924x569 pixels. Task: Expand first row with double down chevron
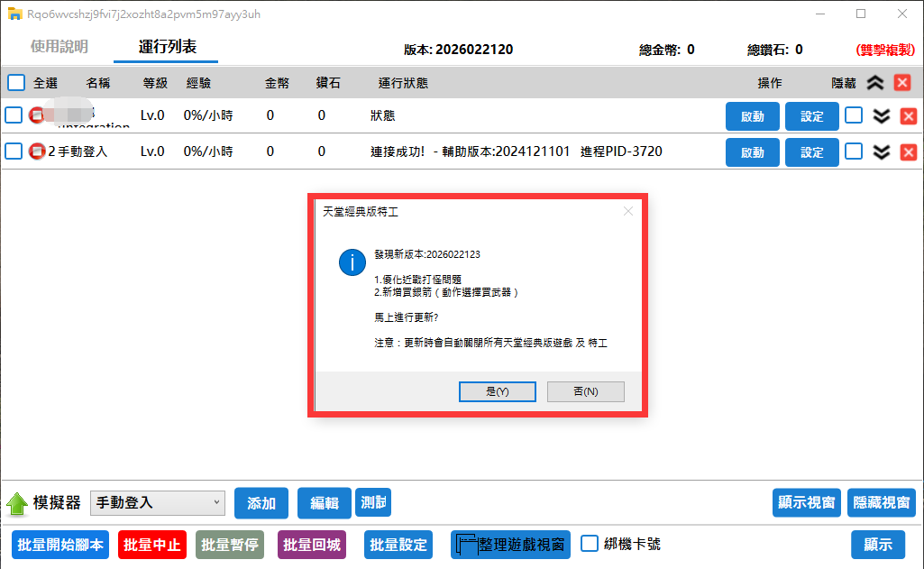coord(883,116)
